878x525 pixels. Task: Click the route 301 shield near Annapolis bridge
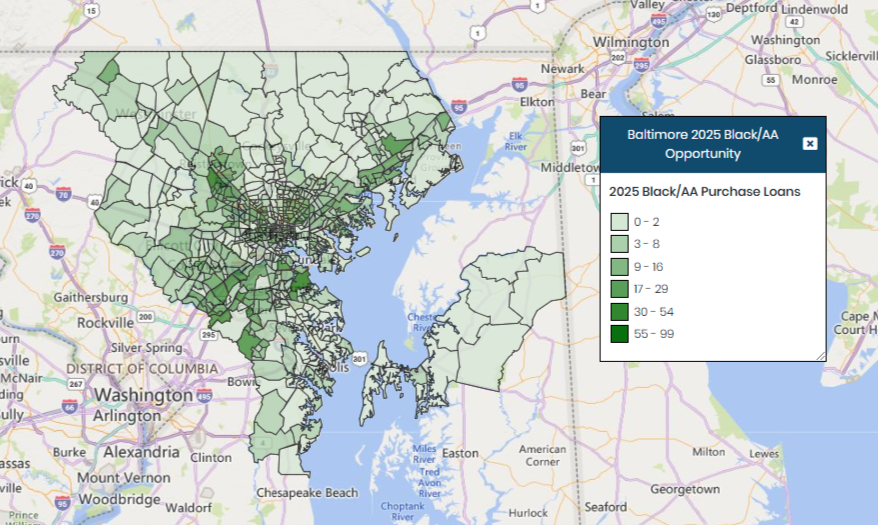(x=359, y=359)
